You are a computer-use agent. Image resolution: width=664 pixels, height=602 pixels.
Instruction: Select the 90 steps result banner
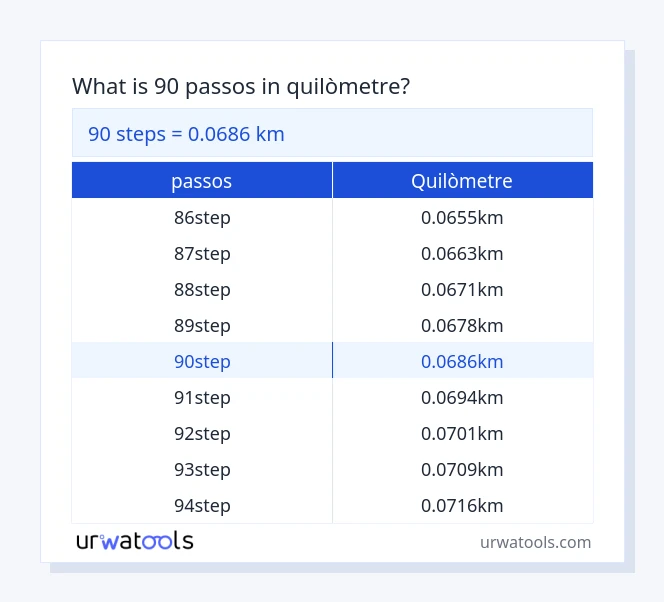(332, 133)
